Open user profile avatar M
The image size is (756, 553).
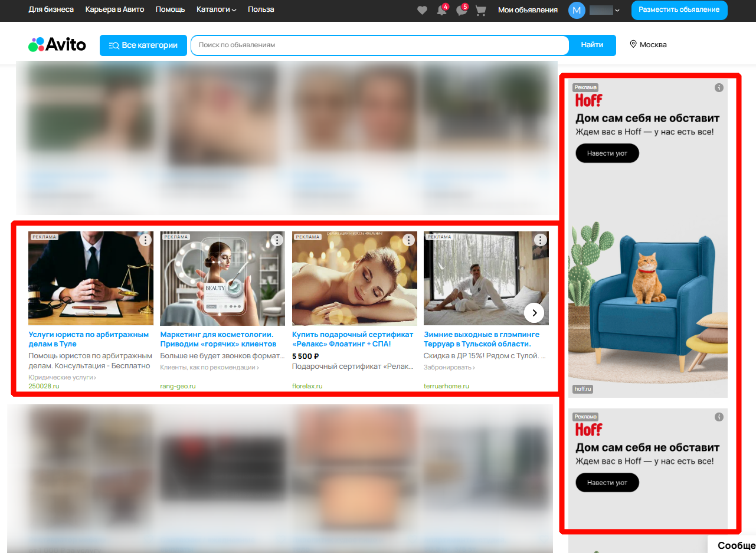click(577, 10)
